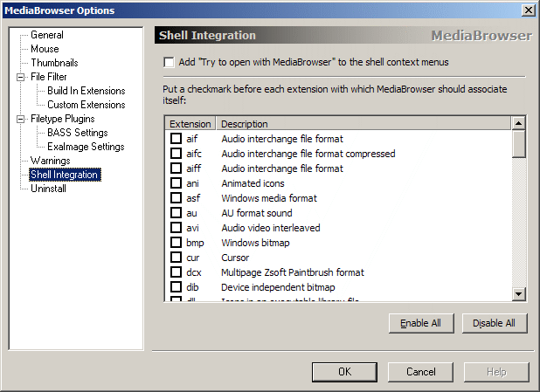Select the "AU format sound" row text
This screenshot has height=392, width=540.
click(257, 213)
